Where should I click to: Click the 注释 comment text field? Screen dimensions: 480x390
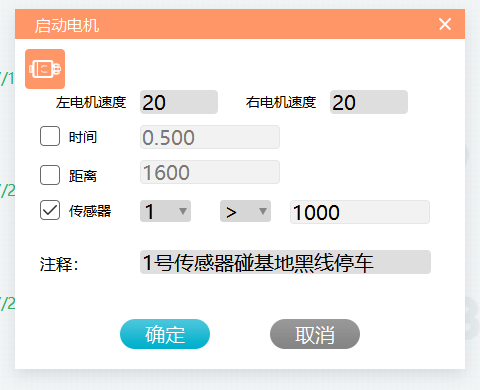click(285, 262)
